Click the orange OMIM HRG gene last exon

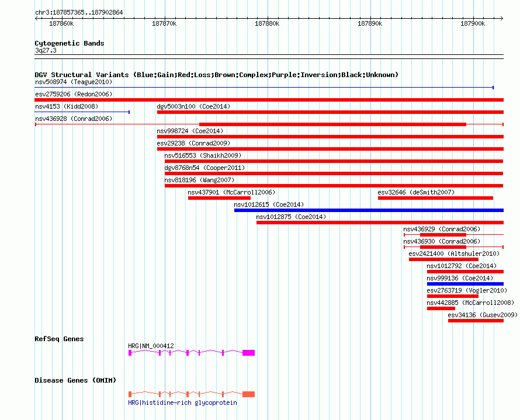(248, 394)
